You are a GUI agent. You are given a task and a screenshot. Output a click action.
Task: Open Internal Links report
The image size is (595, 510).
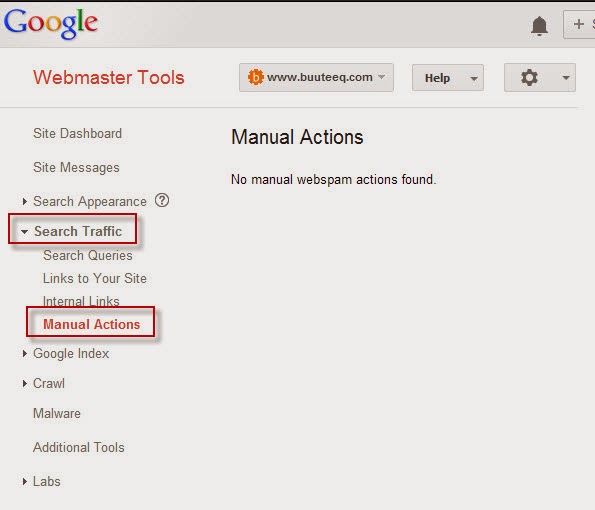click(x=81, y=301)
